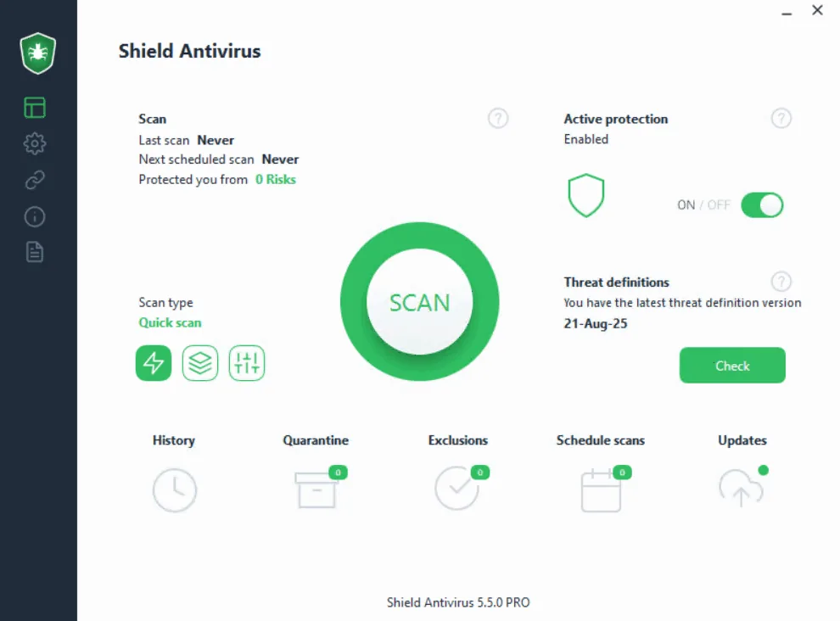Toggle Active protection ON/OFF switch

click(762, 205)
